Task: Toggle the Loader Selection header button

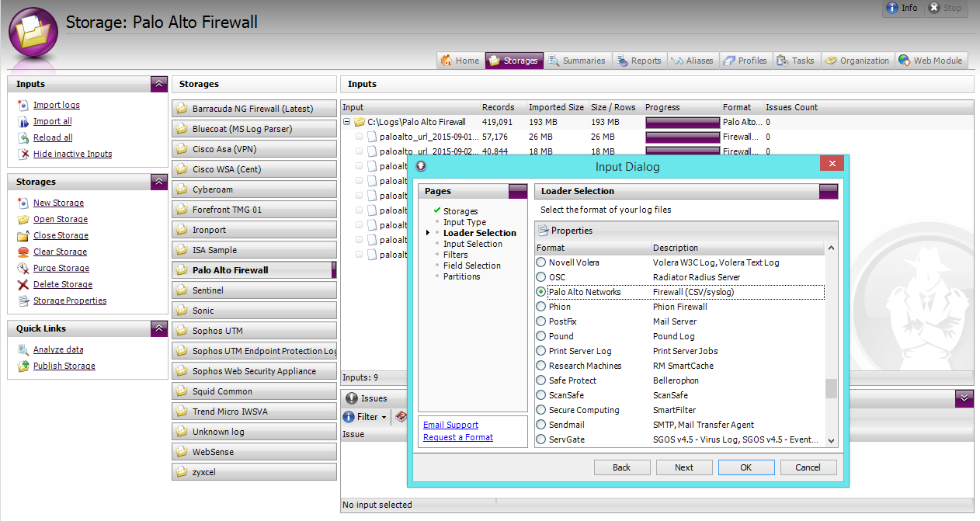Action: pyautogui.click(x=829, y=191)
